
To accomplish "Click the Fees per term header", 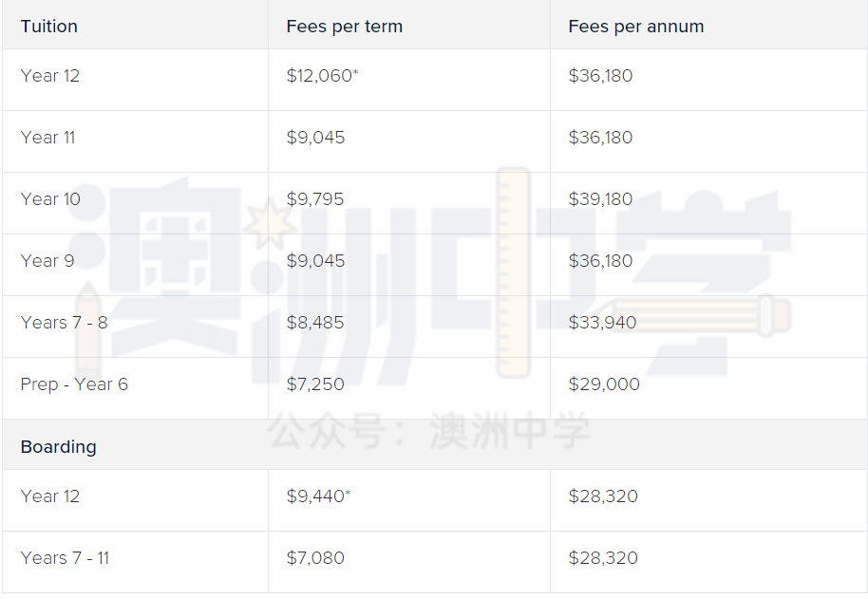I will point(344,27).
